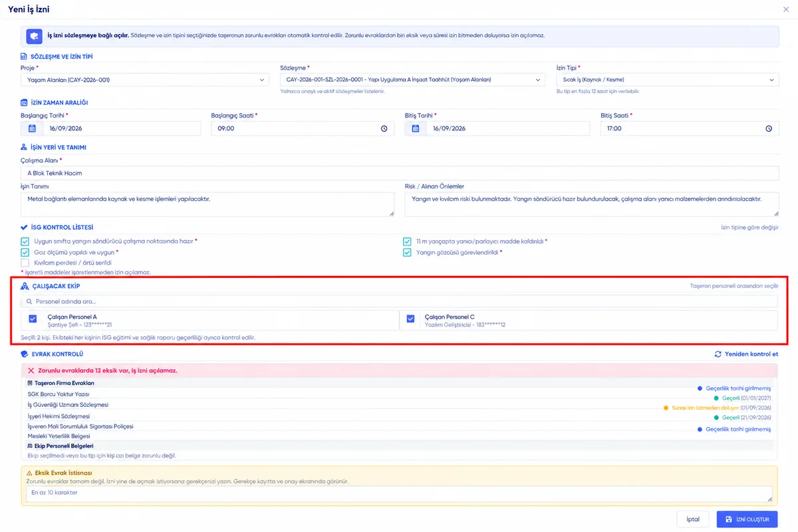Click the Bitiş Tarihi date field
798x532 pixels.
coord(509,128)
